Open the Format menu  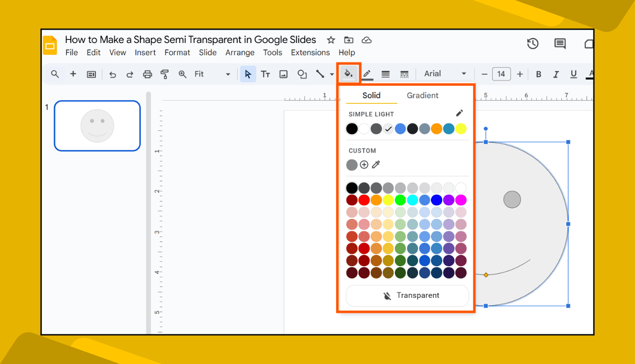point(177,52)
